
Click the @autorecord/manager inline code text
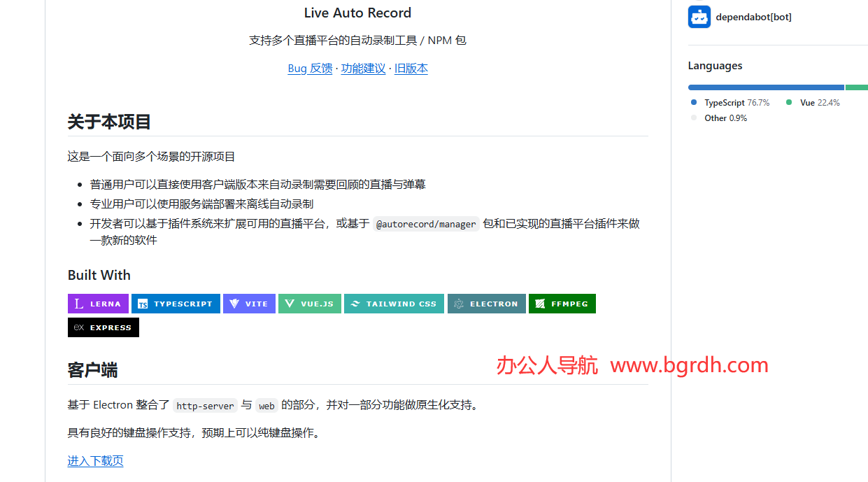[427, 224]
